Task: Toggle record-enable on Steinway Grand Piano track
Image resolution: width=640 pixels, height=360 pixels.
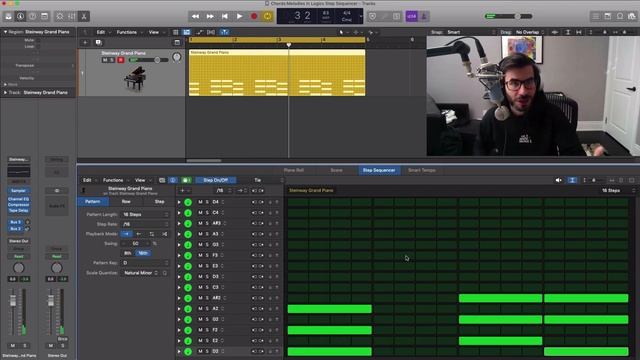Action: click(x=121, y=60)
